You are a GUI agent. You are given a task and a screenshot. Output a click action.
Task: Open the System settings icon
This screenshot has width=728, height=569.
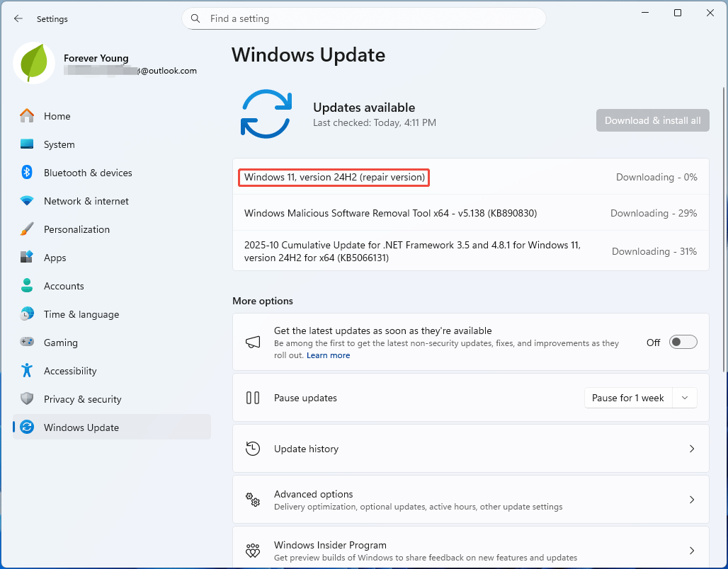(x=27, y=144)
